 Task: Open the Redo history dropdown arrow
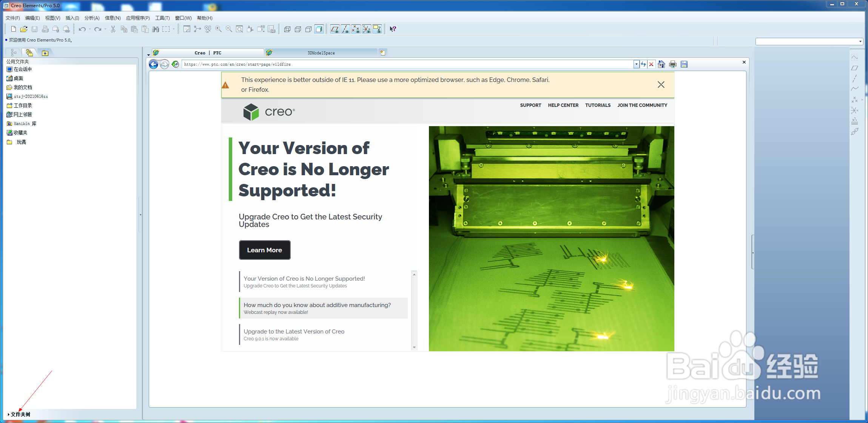point(105,29)
